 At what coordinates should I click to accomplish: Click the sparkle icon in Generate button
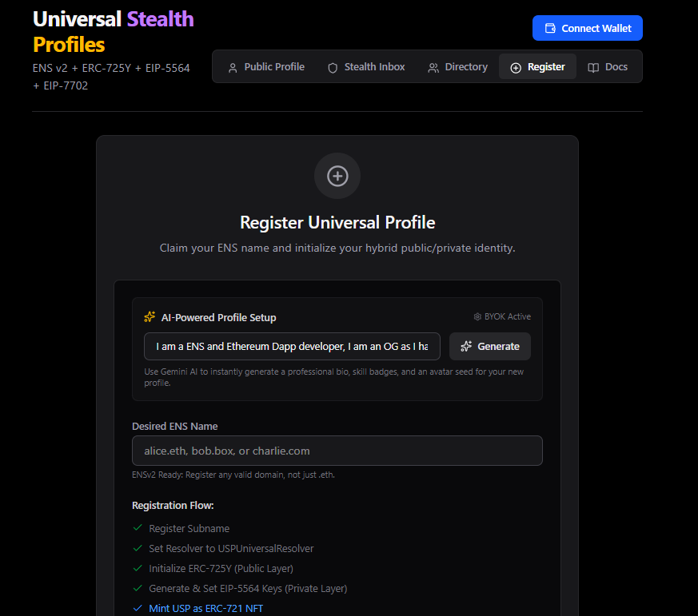[466, 347]
